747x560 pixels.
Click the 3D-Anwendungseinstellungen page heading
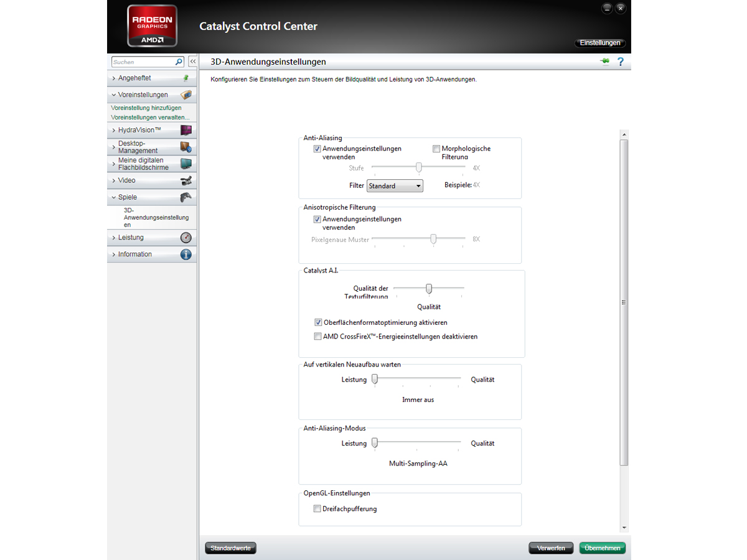click(x=268, y=62)
